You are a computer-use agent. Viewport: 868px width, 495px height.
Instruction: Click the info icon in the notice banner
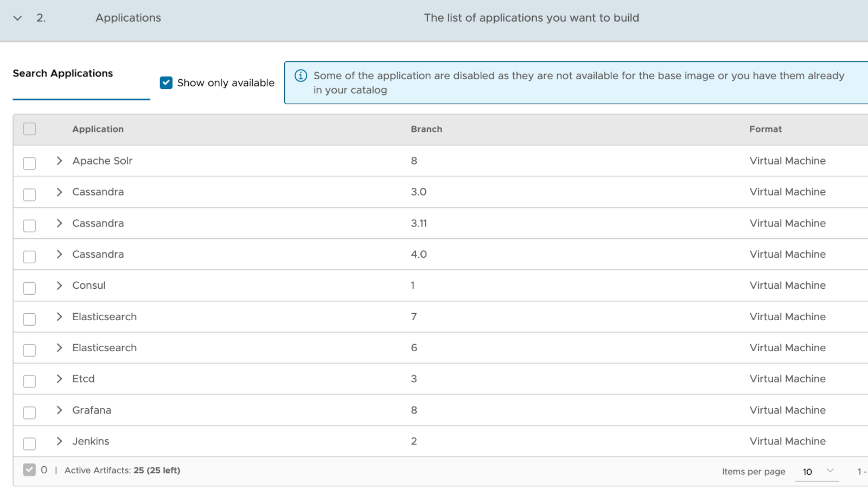point(301,75)
